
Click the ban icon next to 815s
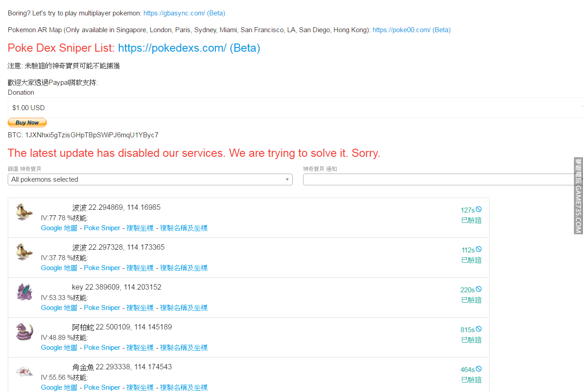479,329
